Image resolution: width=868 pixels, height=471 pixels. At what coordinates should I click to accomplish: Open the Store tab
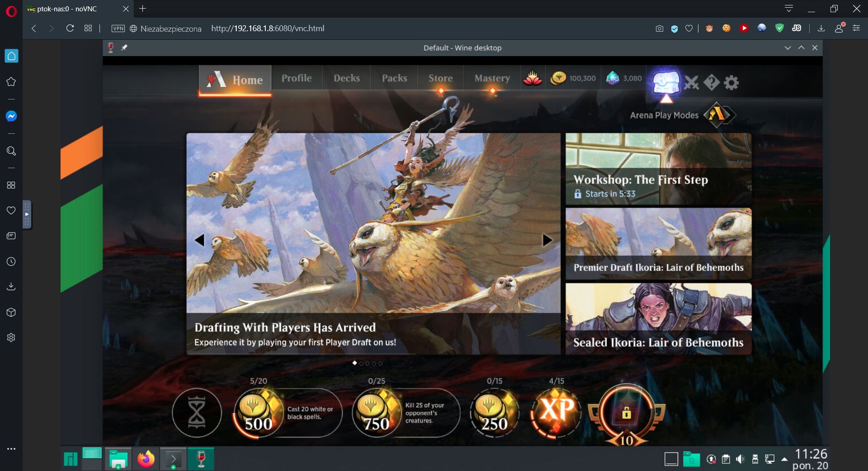pos(441,78)
